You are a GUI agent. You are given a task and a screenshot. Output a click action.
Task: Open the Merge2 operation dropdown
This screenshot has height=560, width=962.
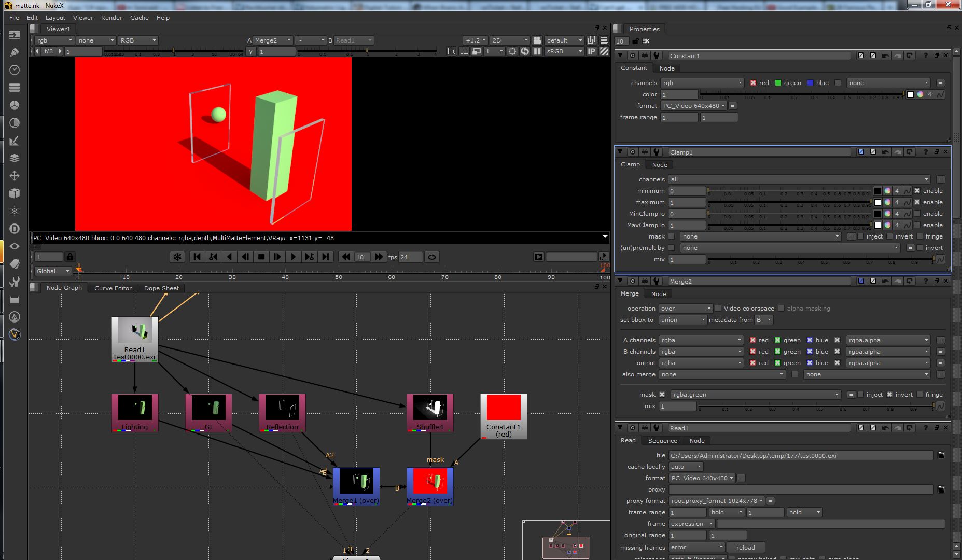tap(686, 309)
